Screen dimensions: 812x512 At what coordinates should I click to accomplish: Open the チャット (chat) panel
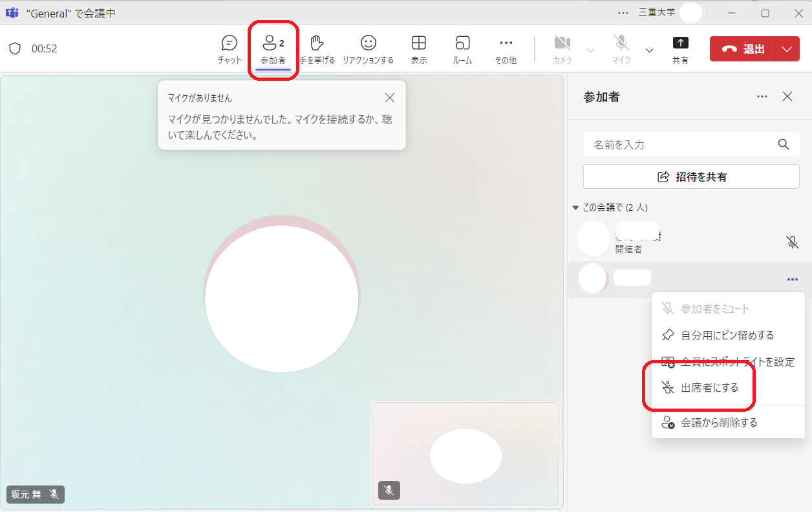pos(230,49)
